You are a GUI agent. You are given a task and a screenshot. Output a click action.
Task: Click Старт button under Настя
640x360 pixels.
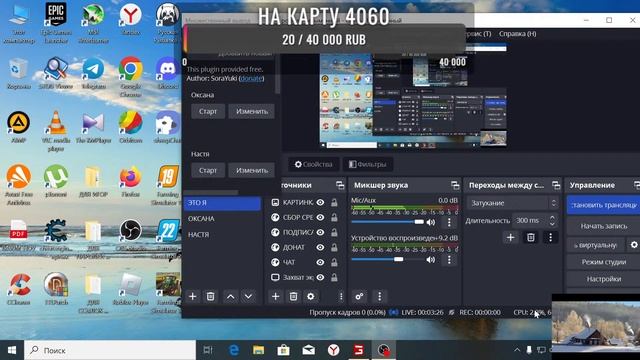[x=208, y=170]
